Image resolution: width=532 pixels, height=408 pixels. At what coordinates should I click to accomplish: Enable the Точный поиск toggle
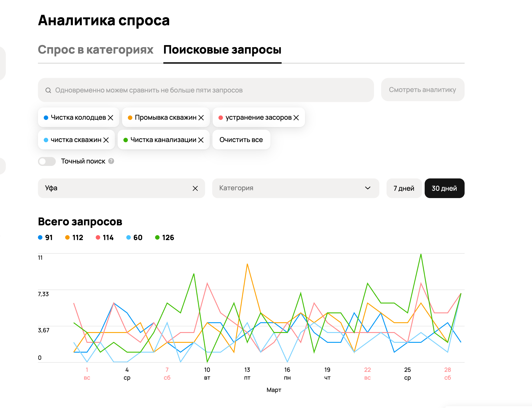pyautogui.click(x=47, y=161)
